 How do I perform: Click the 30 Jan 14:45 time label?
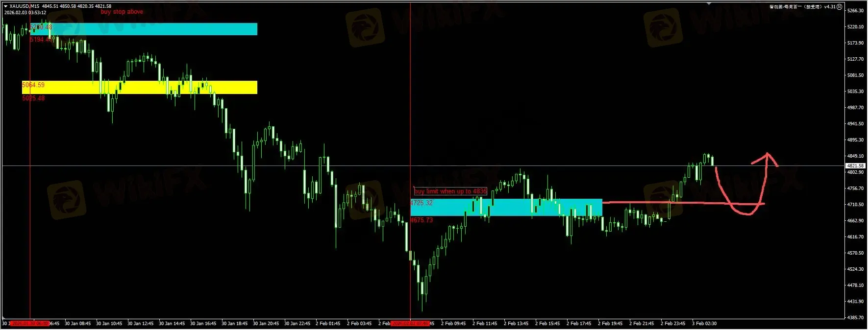point(172,324)
